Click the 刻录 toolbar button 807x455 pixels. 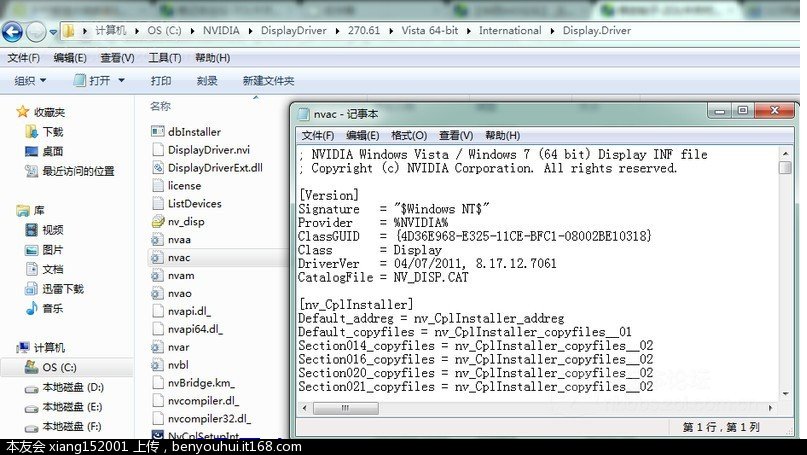coord(207,81)
